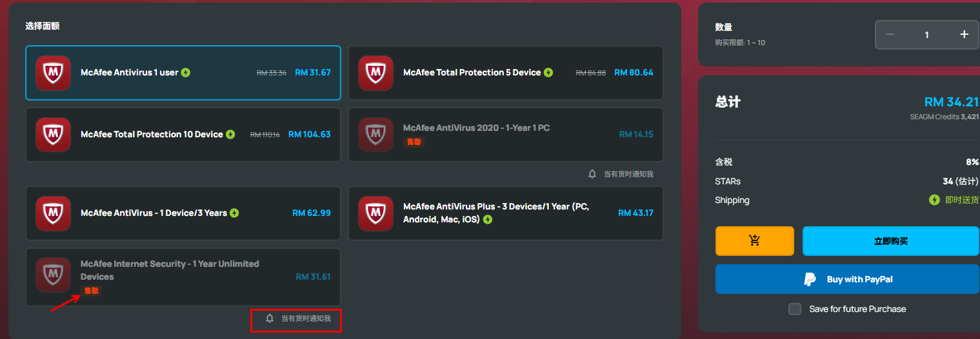
Task: Click McAfee logo on Total Protection 5 Device
Action: (375, 73)
